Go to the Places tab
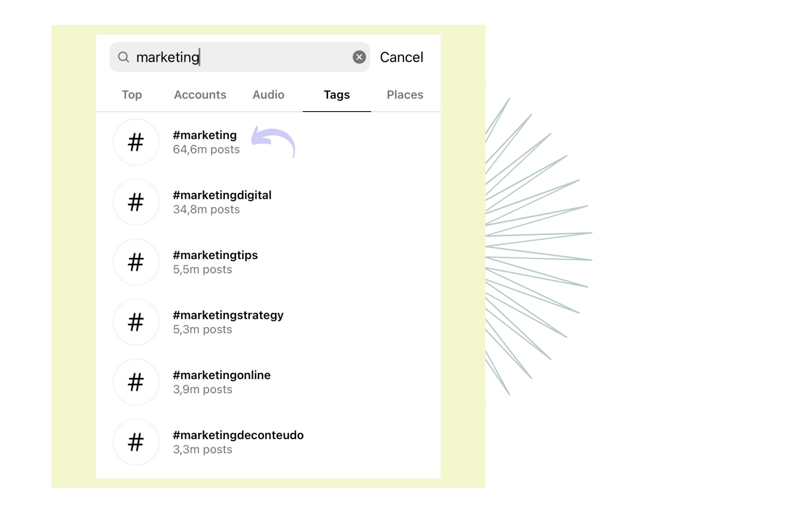The image size is (812, 513). [x=405, y=94]
